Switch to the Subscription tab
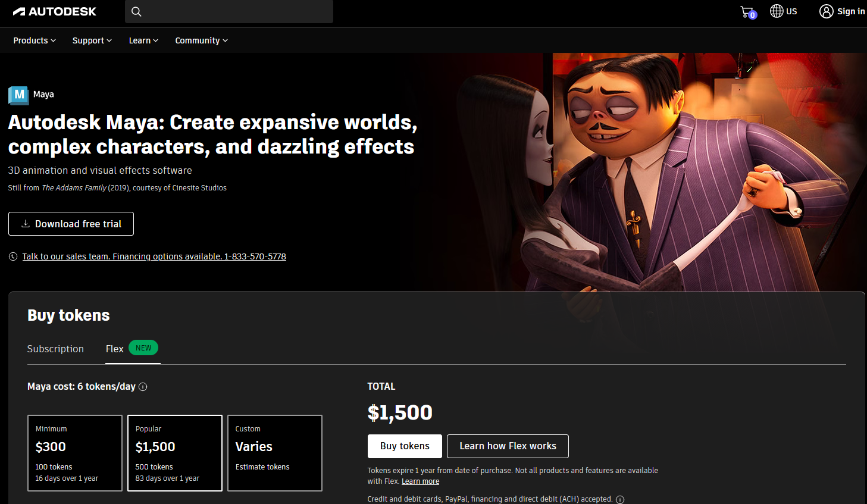Image resolution: width=867 pixels, height=504 pixels. [x=55, y=349]
